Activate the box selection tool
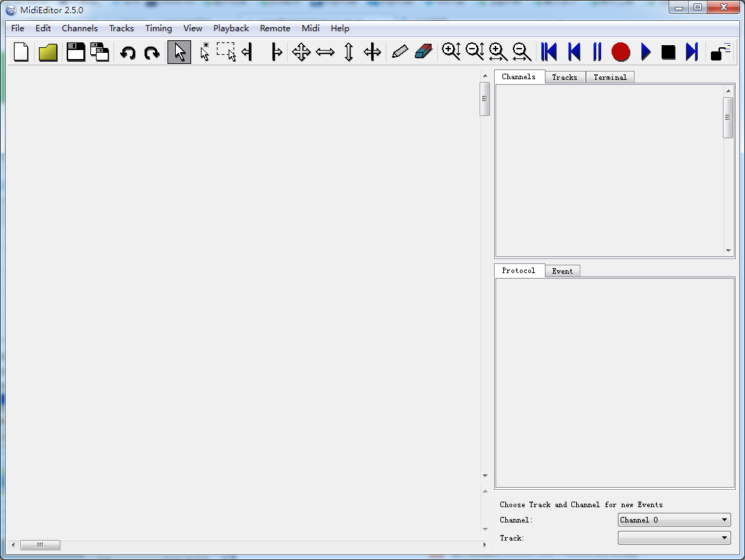745x560 pixels. point(226,52)
